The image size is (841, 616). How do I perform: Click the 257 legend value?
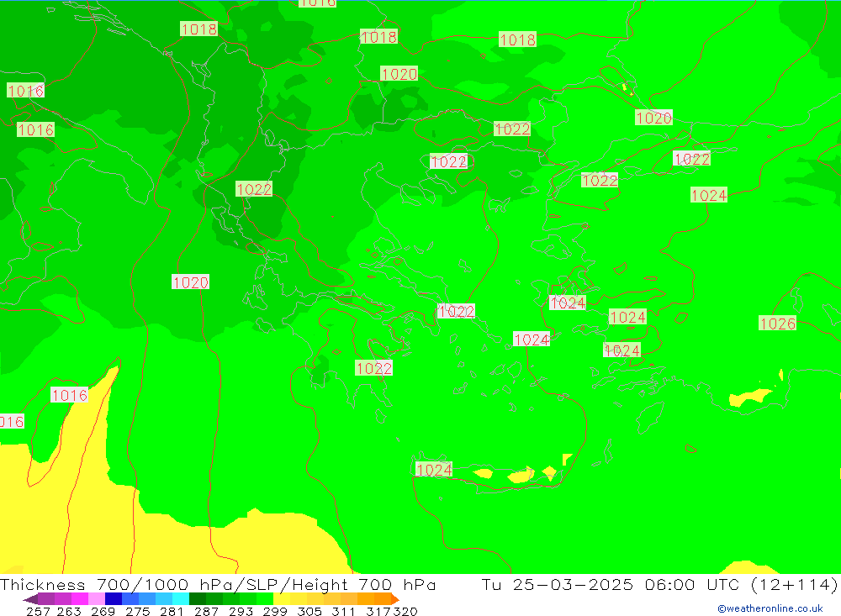tap(38, 611)
